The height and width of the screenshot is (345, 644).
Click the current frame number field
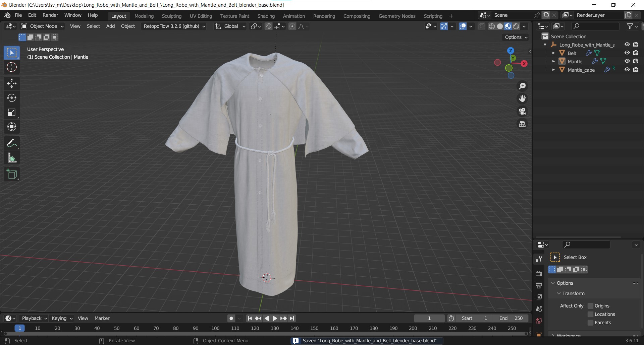pyautogui.click(x=429, y=318)
